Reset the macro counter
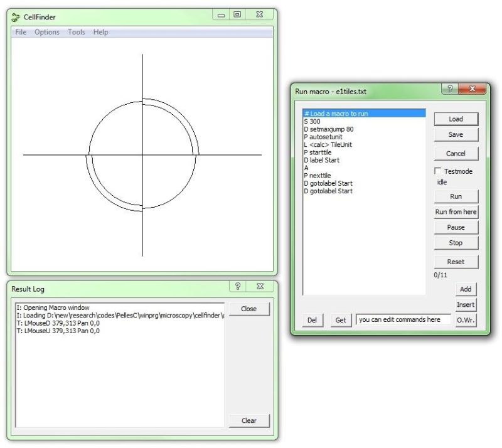Screen dimensions: 502x448 456,262
